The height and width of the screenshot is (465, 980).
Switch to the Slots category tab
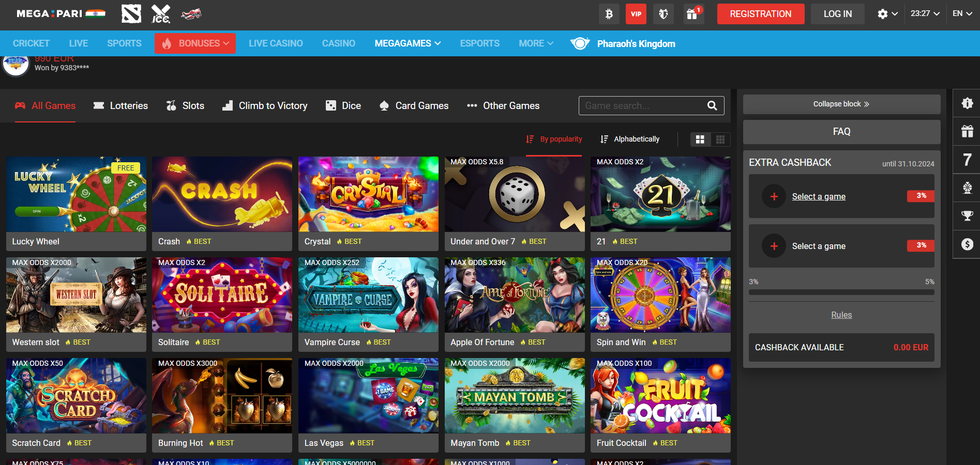coord(185,106)
